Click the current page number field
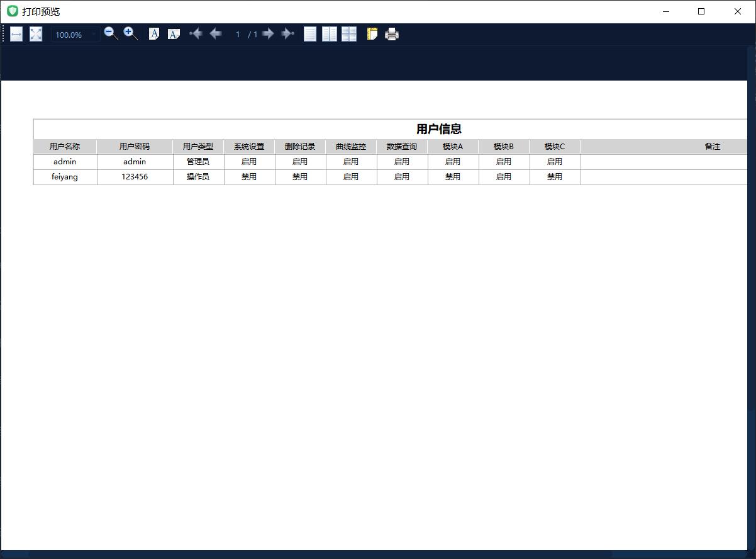The image size is (756, 559). (x=238, y=35)
